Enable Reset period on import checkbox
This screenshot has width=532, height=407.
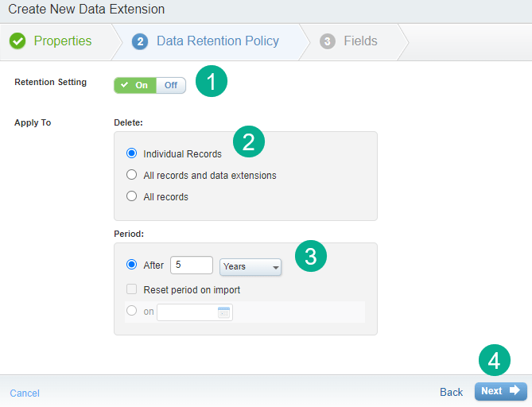point(132,289)
